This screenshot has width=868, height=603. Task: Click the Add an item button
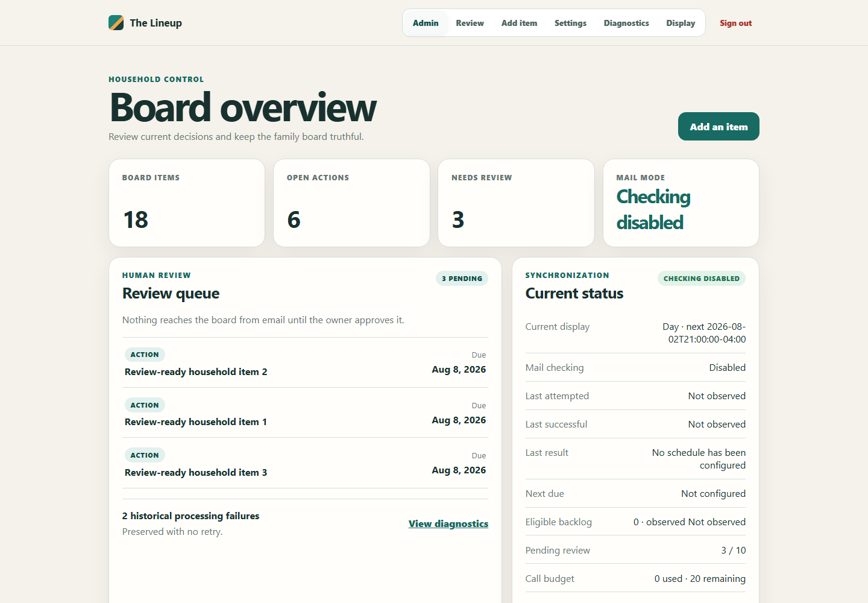click(719, 127)
